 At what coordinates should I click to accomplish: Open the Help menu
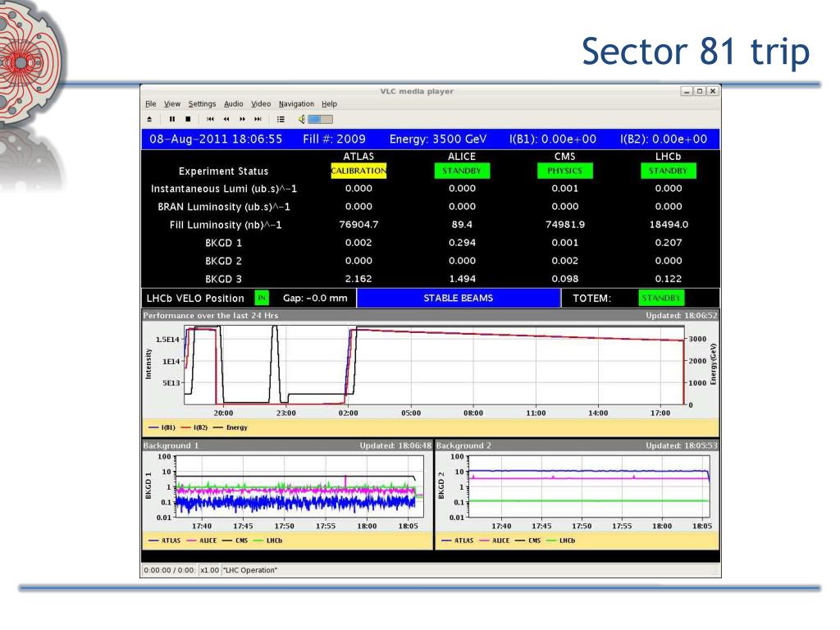[x=330, y=104]
